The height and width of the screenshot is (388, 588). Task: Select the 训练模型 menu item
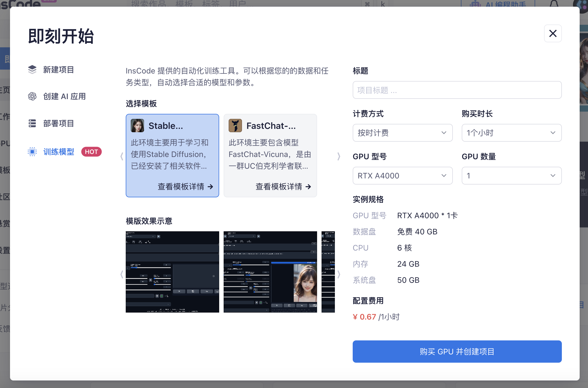[x=59, y=152]
